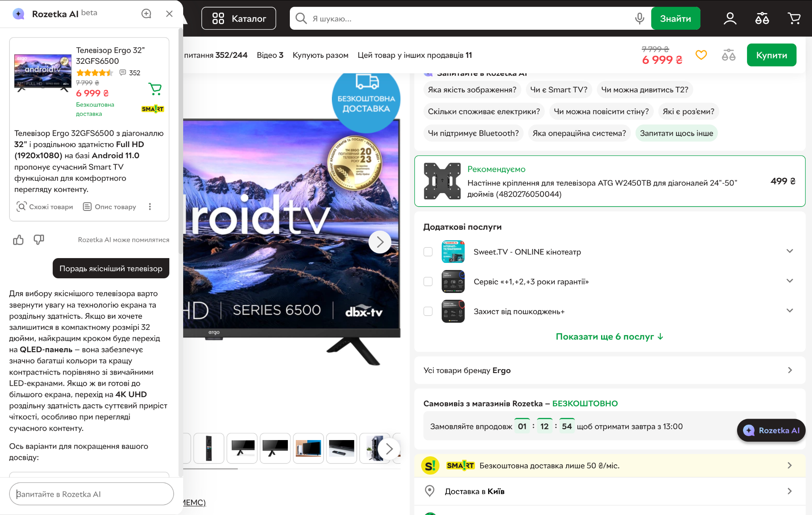Viewport: 812px width, 515px height.
Task: Select the TV in room thumbnail
Action: coord(308,448)
